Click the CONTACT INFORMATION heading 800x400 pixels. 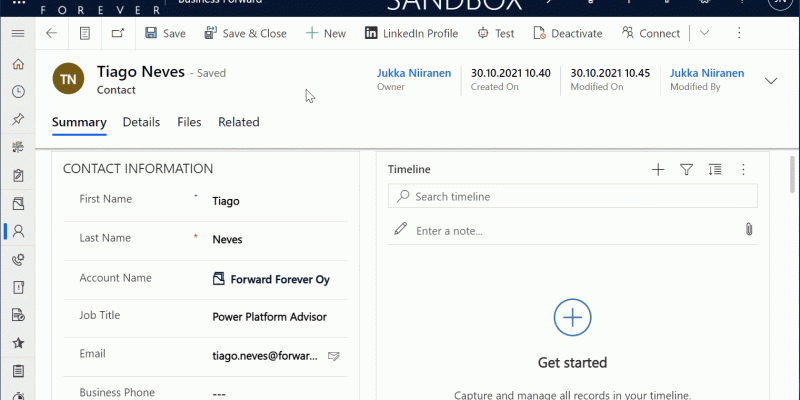138,169
